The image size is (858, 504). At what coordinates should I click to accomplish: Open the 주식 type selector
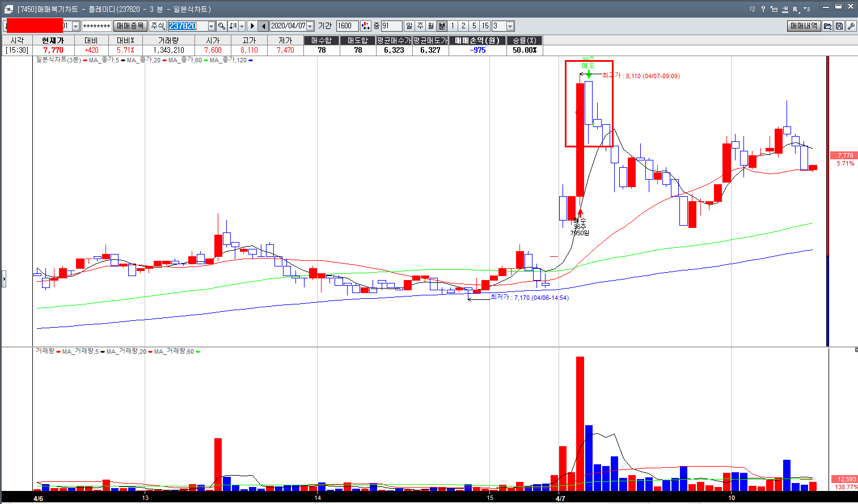tap(158, 26)
